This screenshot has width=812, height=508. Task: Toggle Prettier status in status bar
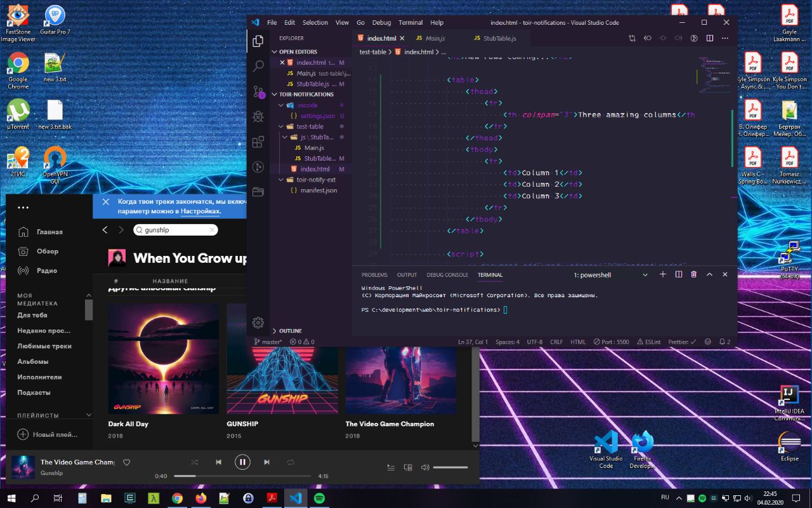click(682, 342)
